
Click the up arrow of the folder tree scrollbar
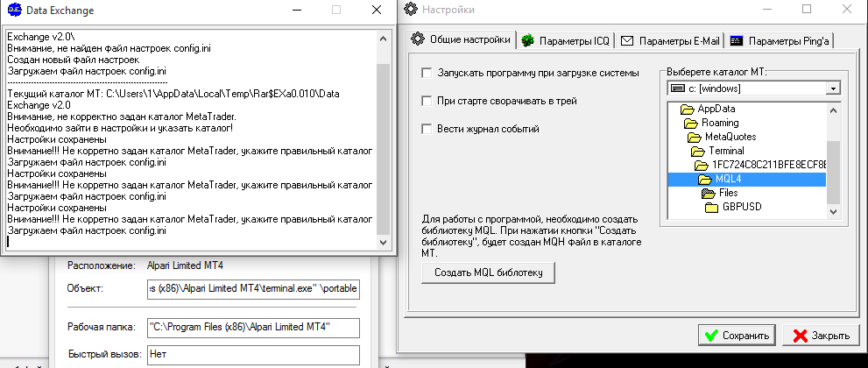[x=833, y=110]
